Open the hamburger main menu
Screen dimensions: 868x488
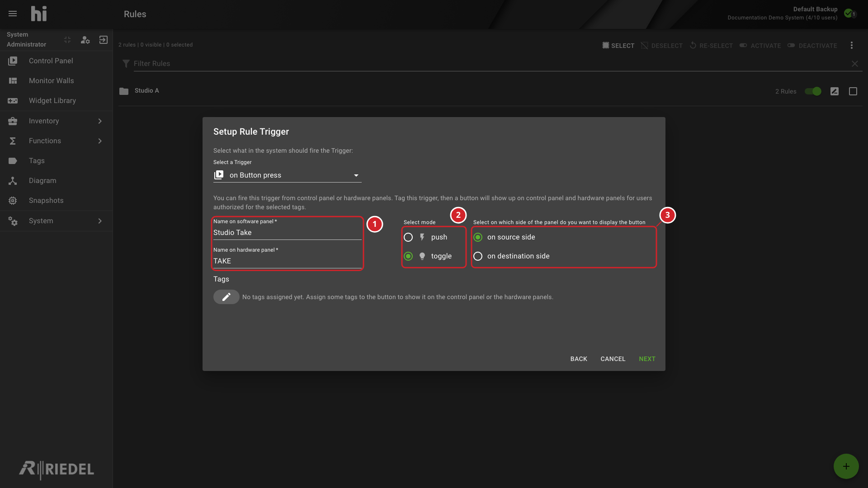pos(13,14)
